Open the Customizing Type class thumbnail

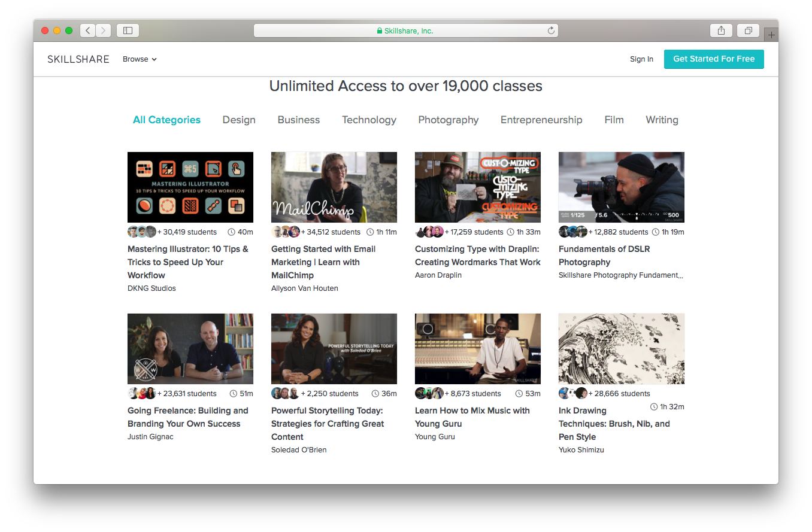(x=478, y=187)
